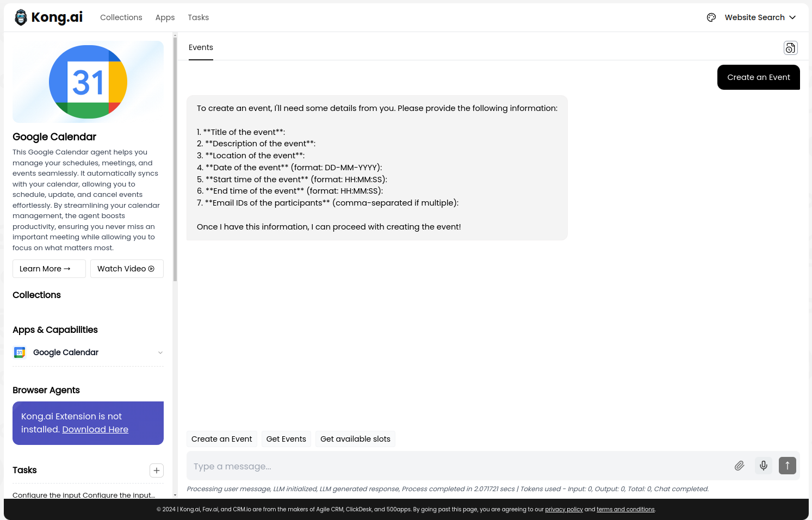Click the Learn More button
Screen dimensions: 812x520
[x=49, y=269]
